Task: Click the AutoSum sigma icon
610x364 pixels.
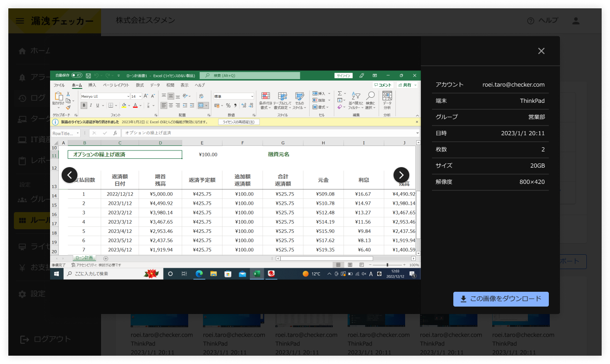Action: coord(340,93)
